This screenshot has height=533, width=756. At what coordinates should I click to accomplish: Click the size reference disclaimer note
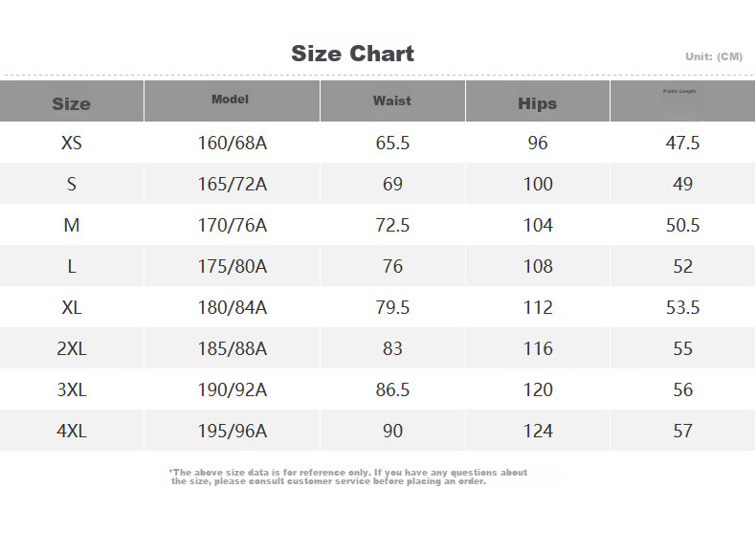348,477
